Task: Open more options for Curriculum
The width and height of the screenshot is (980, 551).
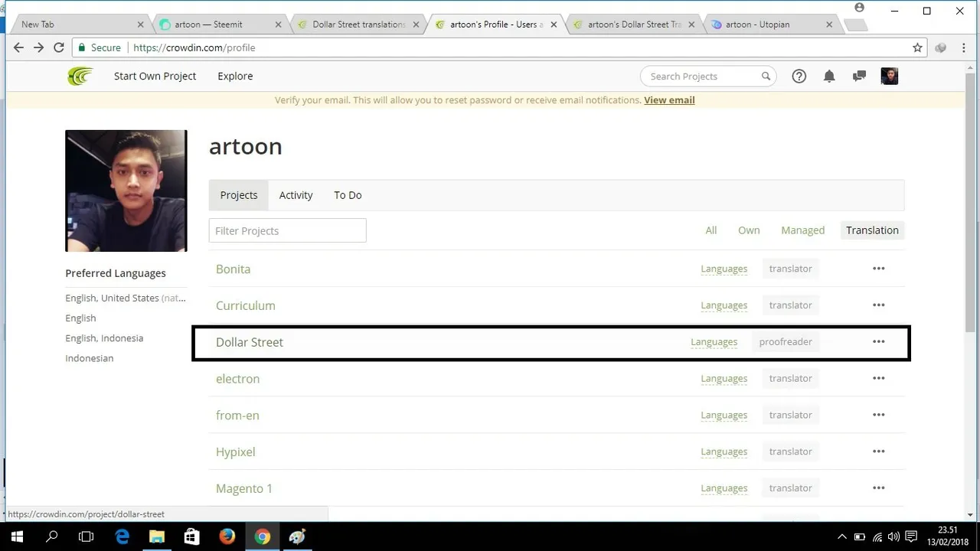Action: pyautogui.click(x=878, y=305)
